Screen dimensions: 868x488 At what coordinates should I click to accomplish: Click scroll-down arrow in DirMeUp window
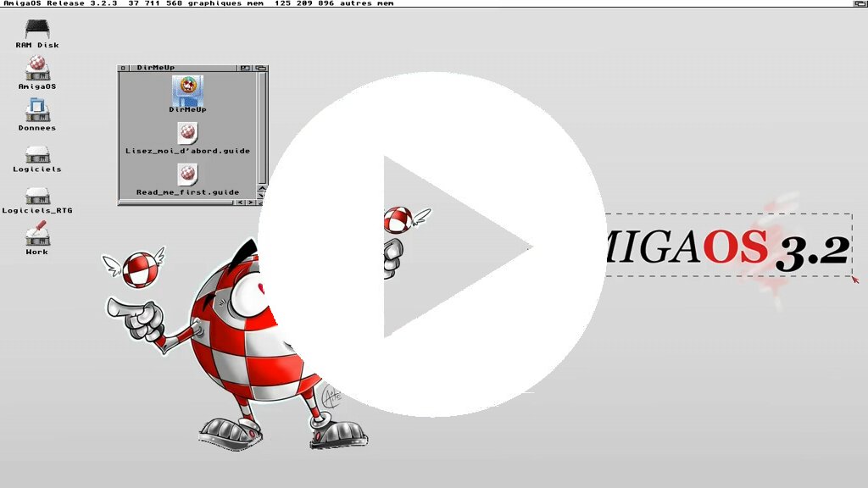262,195
